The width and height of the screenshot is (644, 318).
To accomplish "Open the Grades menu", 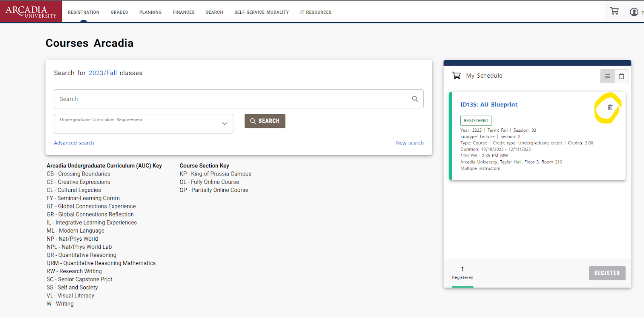I will [x=119, y=12].
